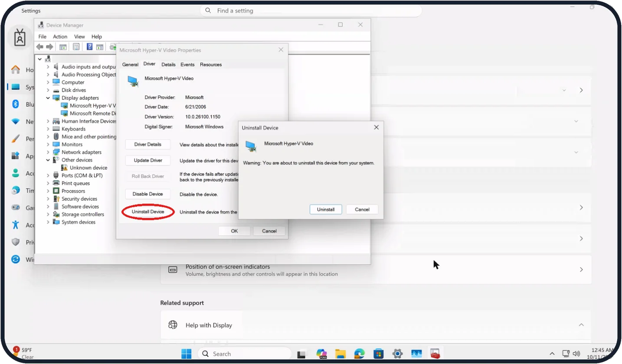The width and height of the screenshot is (622, 364).
Task: Click the Update Driver button
Action: coord(148,160)
